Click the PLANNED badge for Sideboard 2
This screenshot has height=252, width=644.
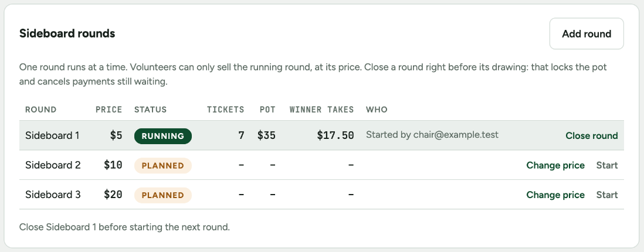point(163,166)
